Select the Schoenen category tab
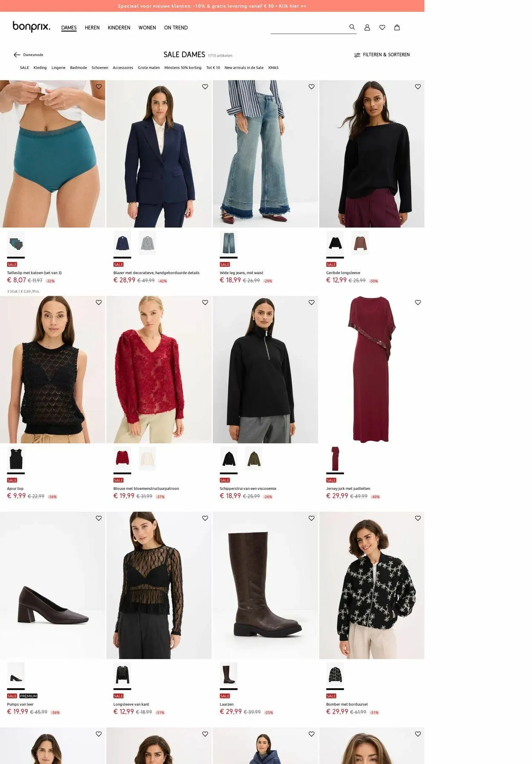This screenshot has width=532, height=764. point(100,68)
